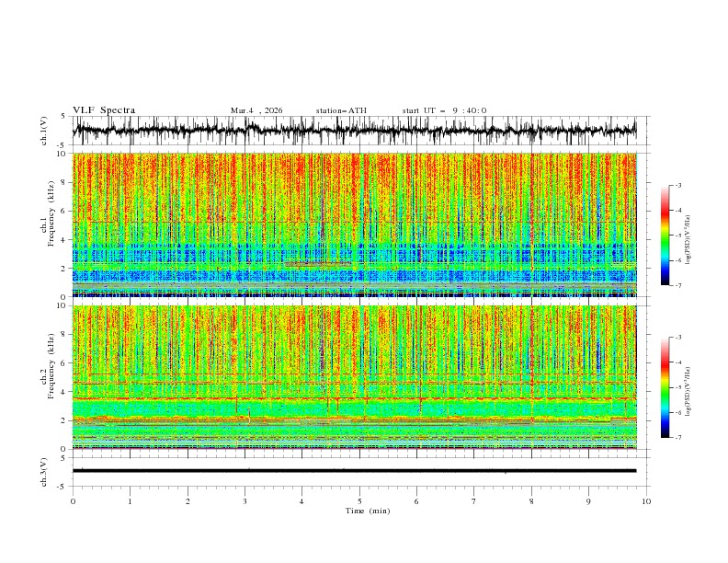Click the '-3' tick on upper color scale
728x563 pixels.
click(677, 185)
